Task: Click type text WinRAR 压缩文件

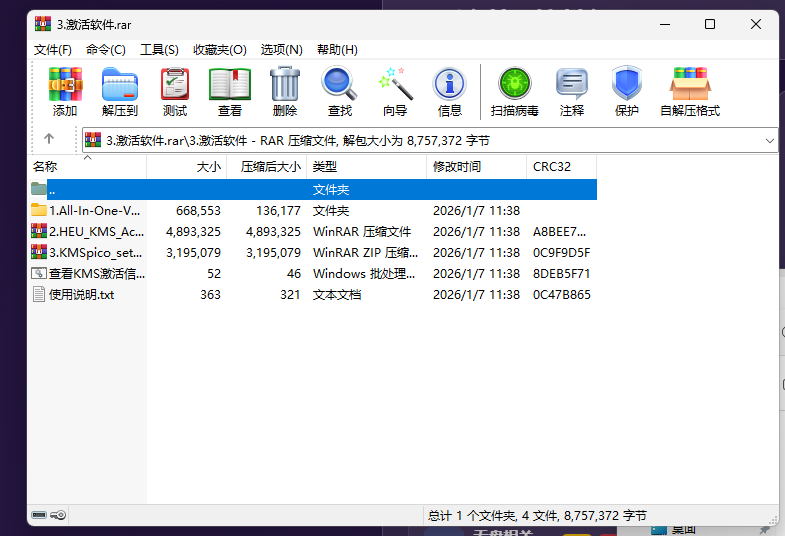Action: [x=362, y=232]
